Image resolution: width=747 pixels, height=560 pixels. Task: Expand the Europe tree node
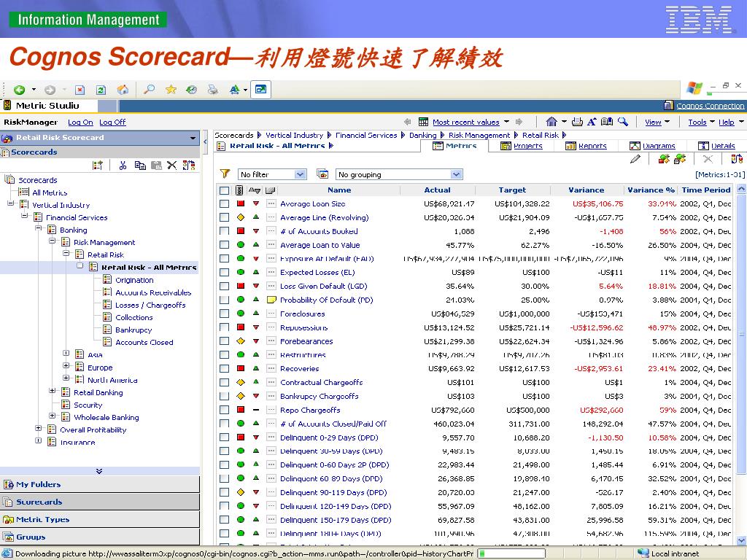pyautogui.click(x=66, y=366)
